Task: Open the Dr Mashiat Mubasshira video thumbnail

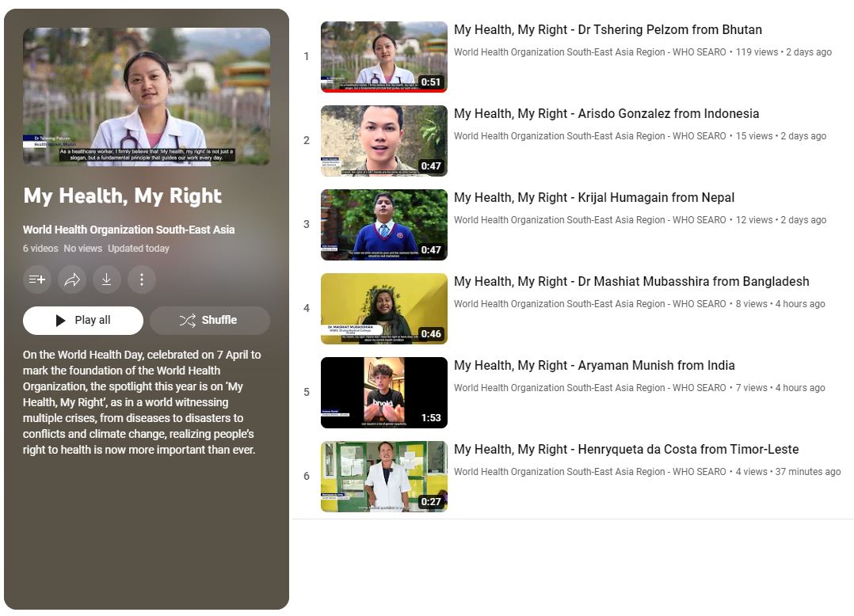Action: click(383, 309)
